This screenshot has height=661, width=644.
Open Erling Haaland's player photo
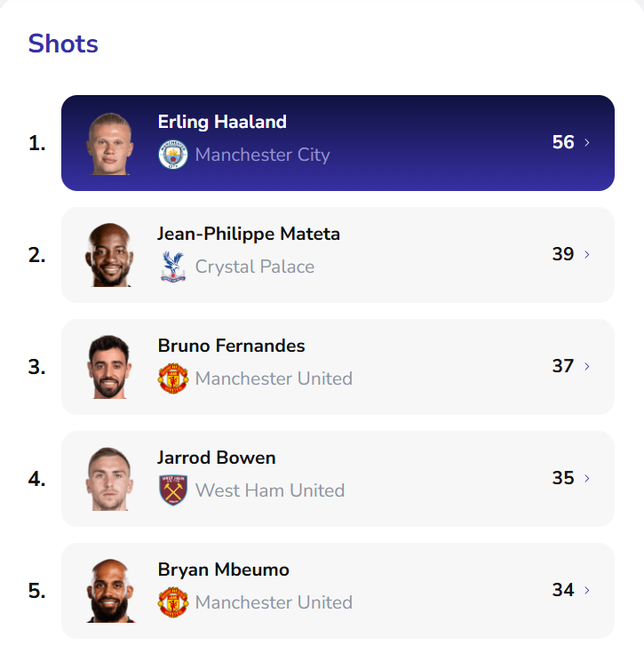[109, 144]
